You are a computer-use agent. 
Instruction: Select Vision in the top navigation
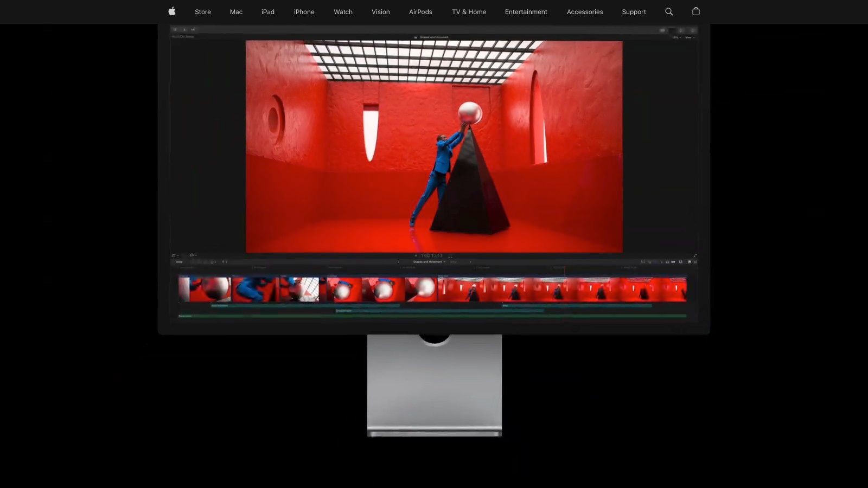(x=380, y=12)
